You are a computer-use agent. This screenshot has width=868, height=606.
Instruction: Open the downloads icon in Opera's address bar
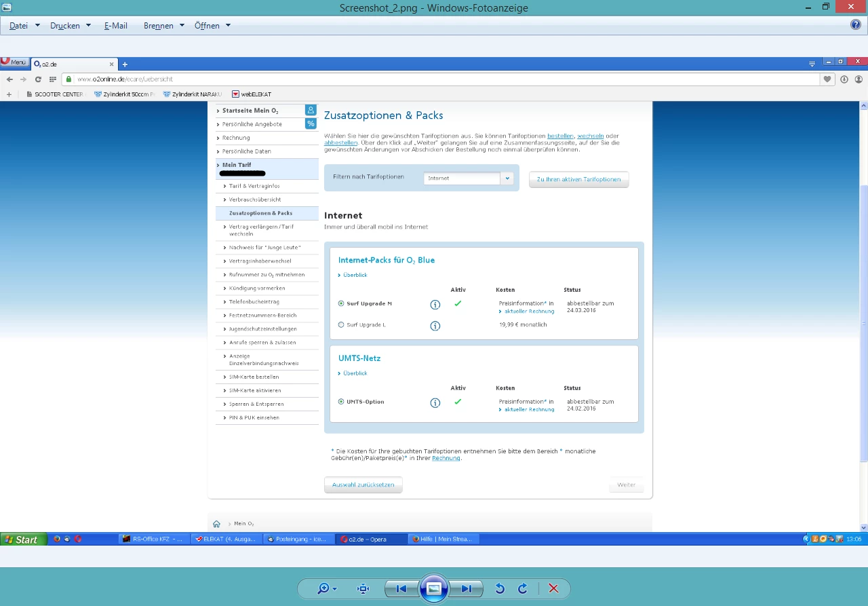[844, 79]
